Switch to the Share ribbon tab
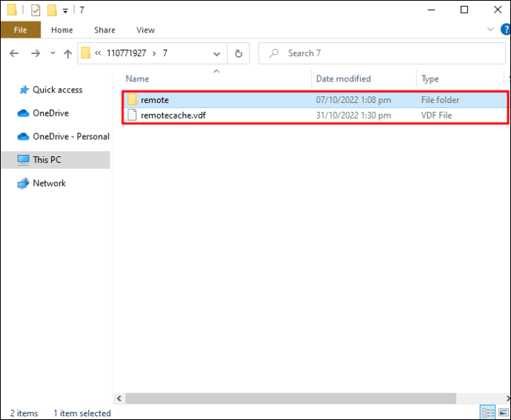This screenshot has height=420, width=511. point(104,30)
